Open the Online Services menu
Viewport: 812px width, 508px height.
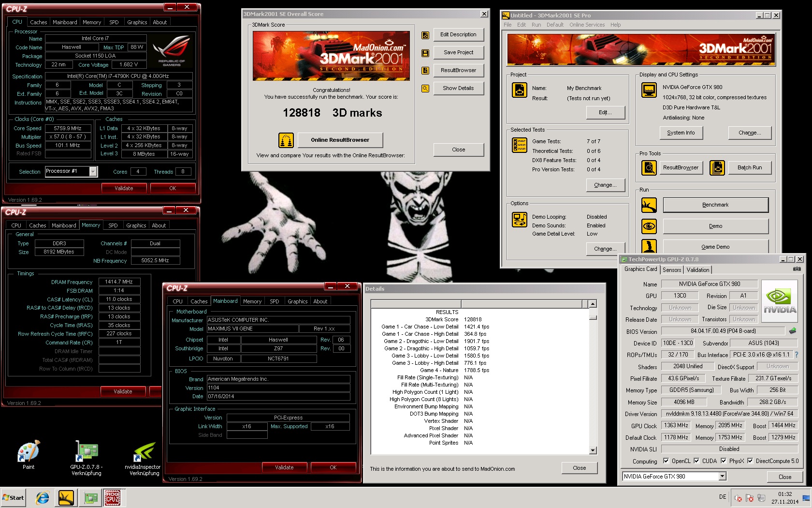[587, 25]
